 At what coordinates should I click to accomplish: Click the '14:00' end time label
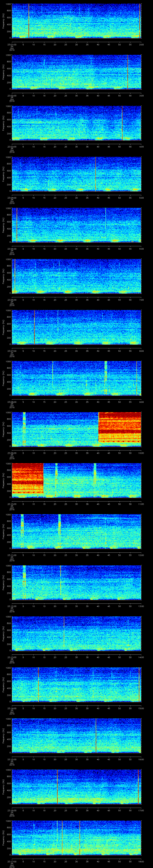(x=141, y=657)
